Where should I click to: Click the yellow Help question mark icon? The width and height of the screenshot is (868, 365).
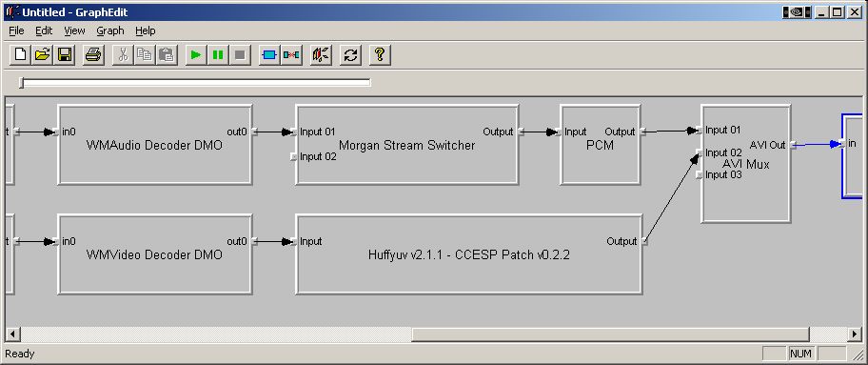[380, 55]
